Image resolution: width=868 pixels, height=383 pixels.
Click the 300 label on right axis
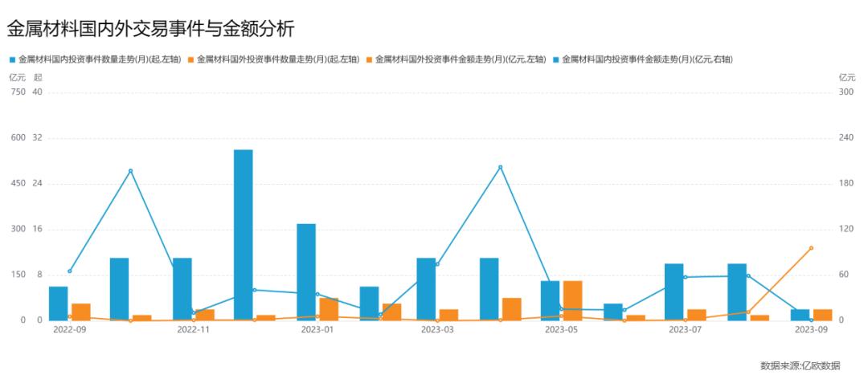click(845, 92)
